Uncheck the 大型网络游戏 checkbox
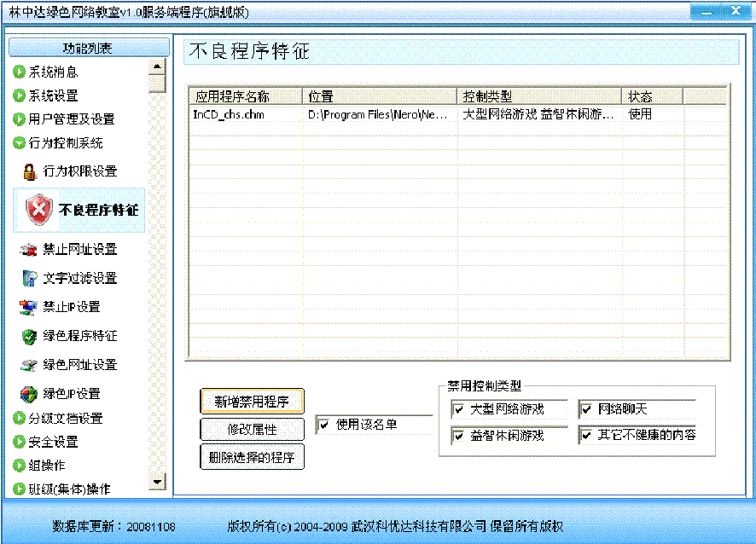The image size is (756, 544). pos(458,409)
